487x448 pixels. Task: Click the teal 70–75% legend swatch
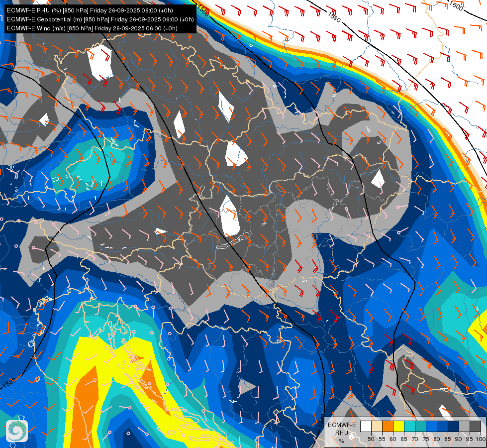click(420, 426)
